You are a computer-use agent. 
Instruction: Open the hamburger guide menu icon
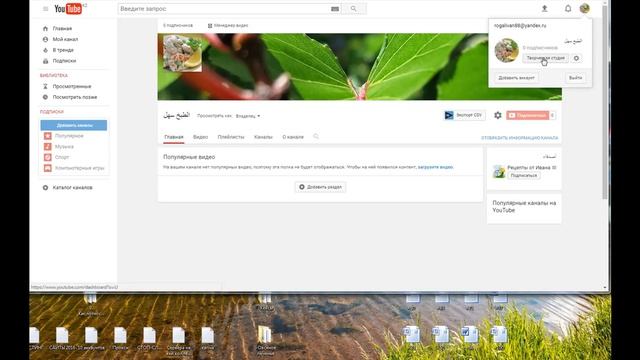coord(45,9)
